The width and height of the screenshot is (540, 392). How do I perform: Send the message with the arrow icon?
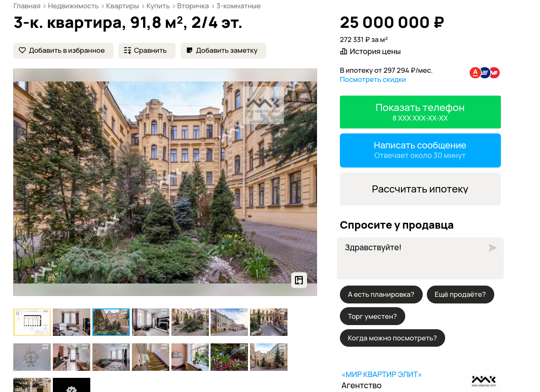(x=493, y=248)
